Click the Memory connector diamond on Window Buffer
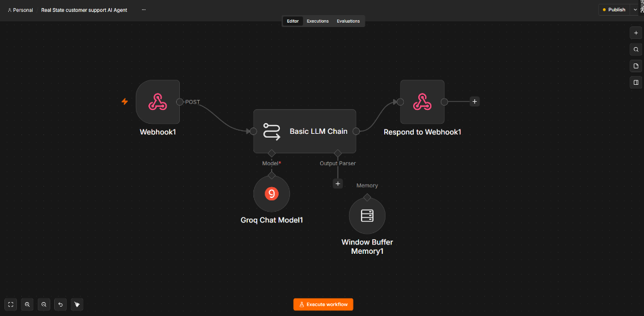The width and height of the screenshot is (644, 316). (367, 197)
